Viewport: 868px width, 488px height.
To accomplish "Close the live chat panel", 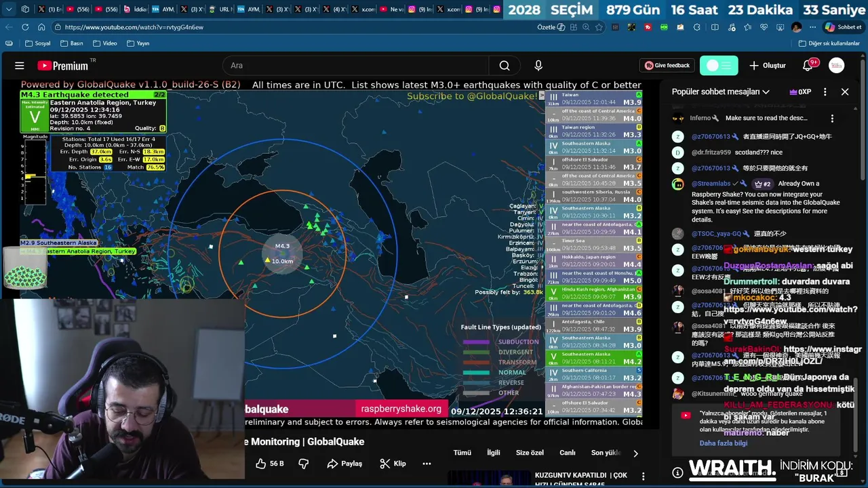I will point(845,91).
